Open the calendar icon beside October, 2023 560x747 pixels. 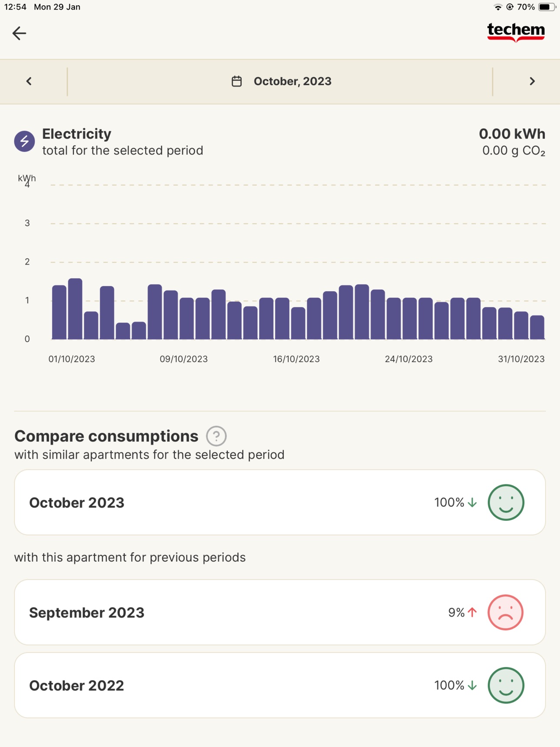coord(237,81)
